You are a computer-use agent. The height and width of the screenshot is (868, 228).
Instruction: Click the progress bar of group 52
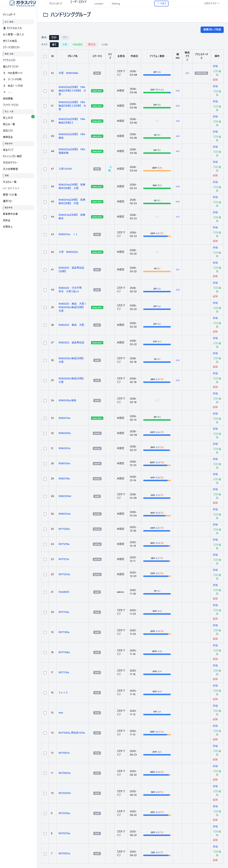pos(157,92)
